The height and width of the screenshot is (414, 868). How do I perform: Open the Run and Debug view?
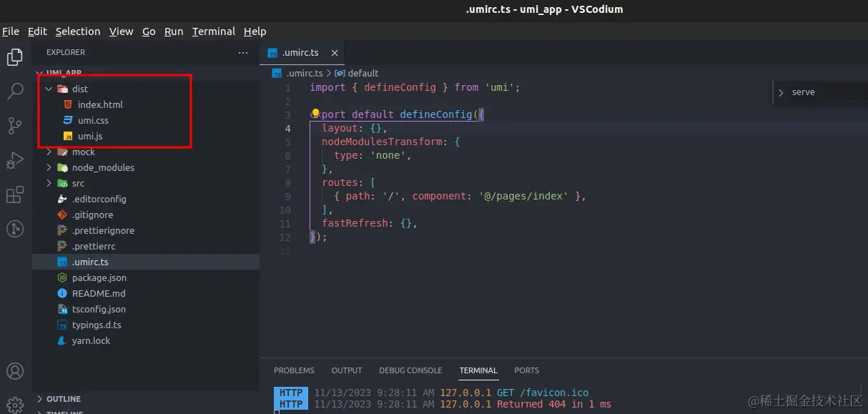tap(15, 160)
